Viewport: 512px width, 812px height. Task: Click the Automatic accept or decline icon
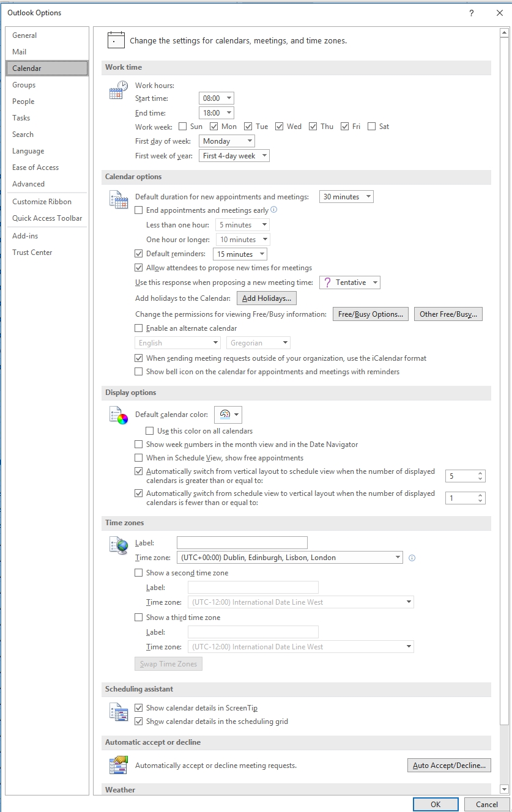pyautogui.click(x=118, y=765)
